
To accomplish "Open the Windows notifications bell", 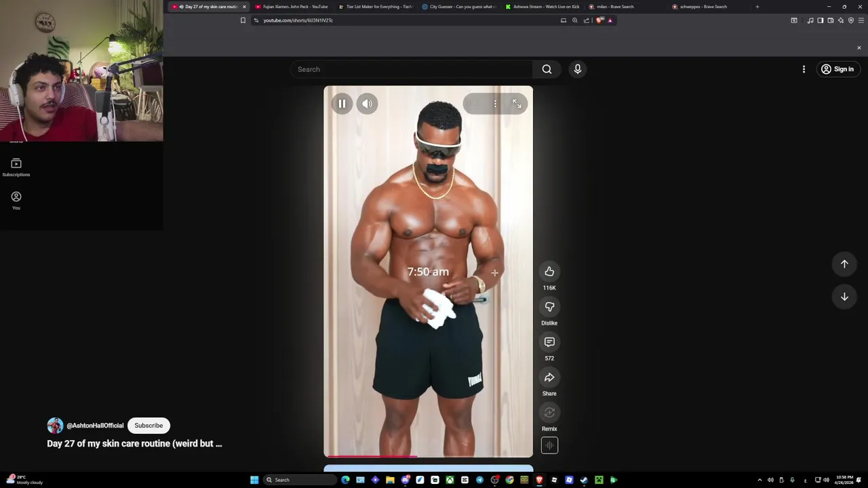I will click(x=860, y=480).
